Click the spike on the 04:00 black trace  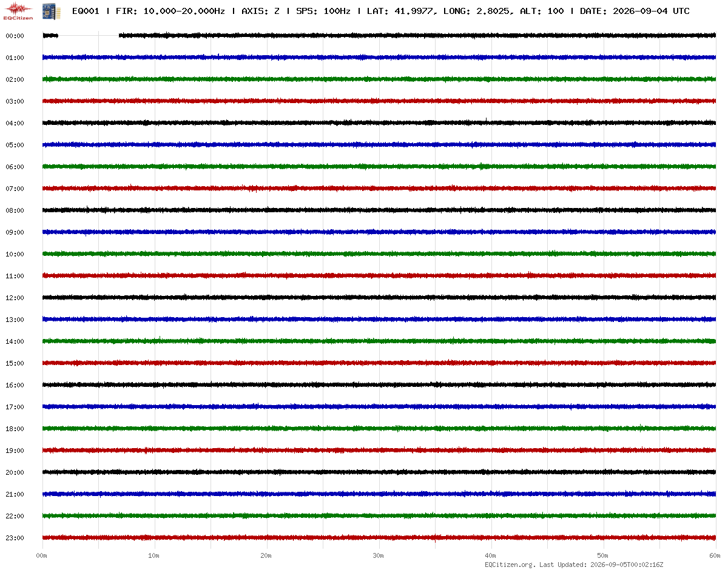[486, 120]
